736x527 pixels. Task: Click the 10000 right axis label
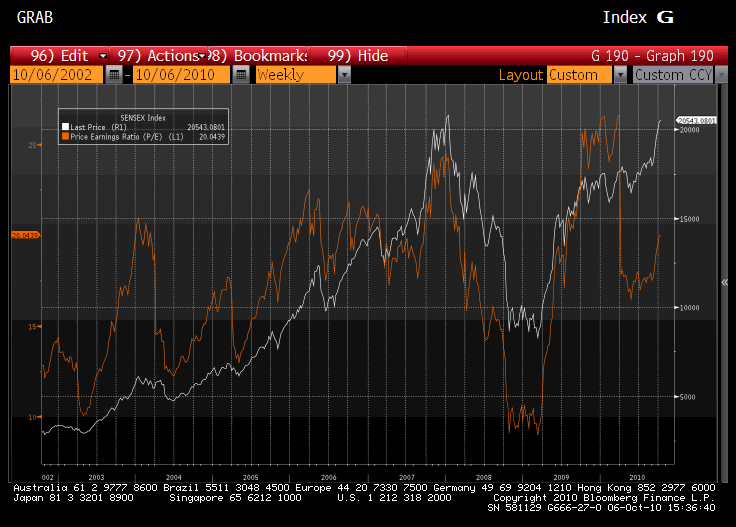[690, 308]
